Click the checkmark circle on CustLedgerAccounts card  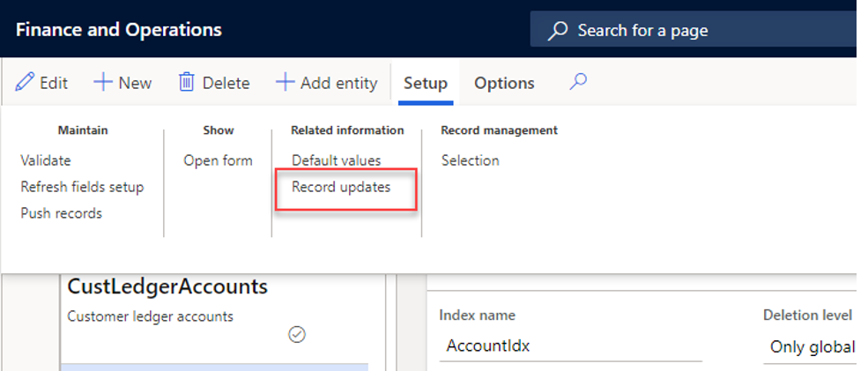(x=297, y=335)
